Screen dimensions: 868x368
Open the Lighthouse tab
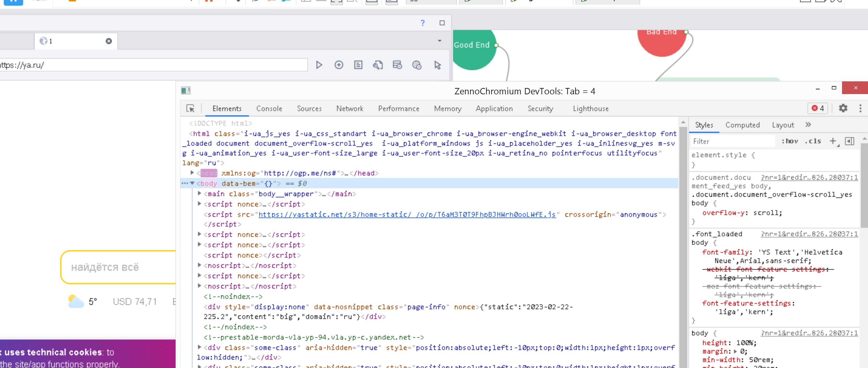[x=591, y=109]
